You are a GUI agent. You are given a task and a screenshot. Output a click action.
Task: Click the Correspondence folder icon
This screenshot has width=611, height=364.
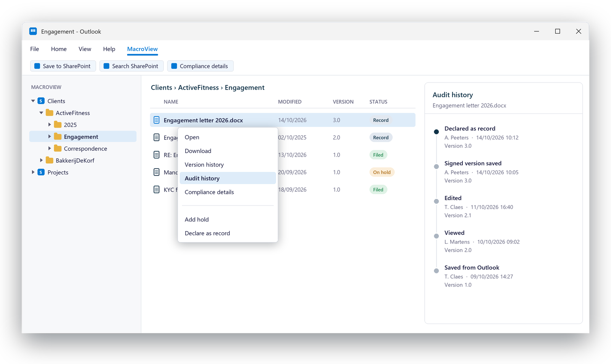click(58, 148)
